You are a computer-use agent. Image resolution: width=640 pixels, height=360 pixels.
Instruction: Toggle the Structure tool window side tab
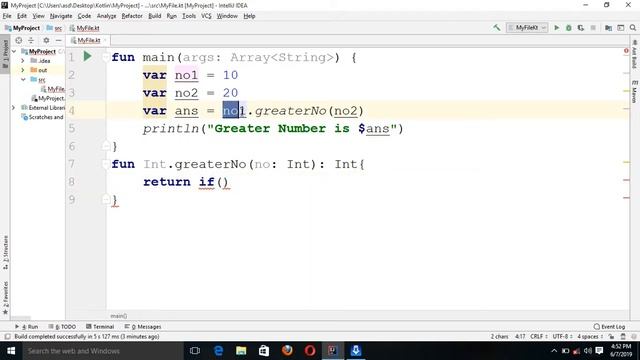[x=5, y=253]
